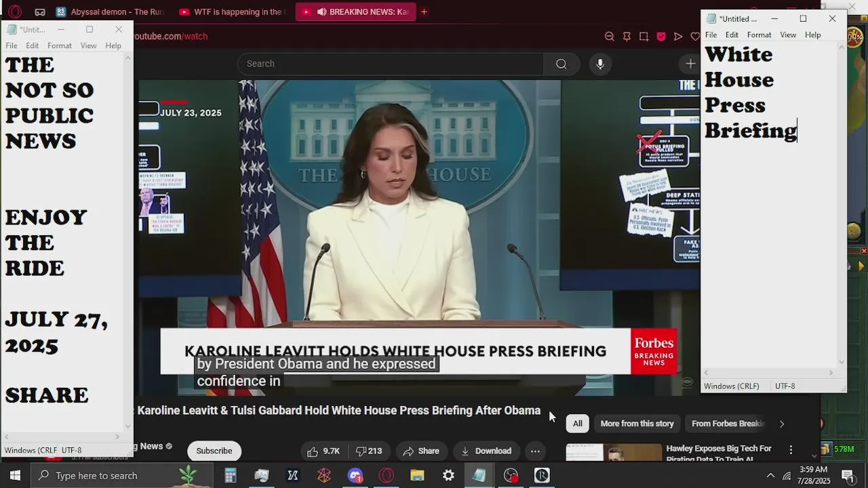Click scroll-down arrow in right Notepad
The width and height of the screenshot is (868, 488).
[842, 362]
